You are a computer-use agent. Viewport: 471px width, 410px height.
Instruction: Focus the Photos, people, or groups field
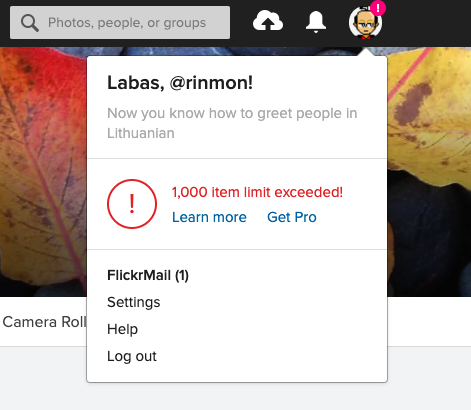pyautogui.click(x=120, y=22)
